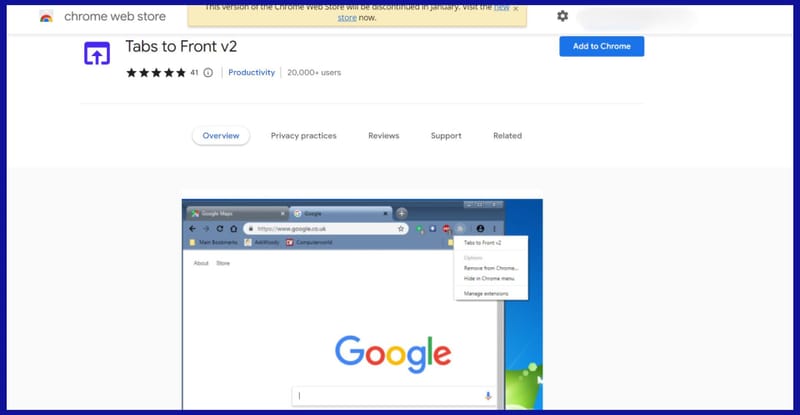Show the Related tab

(x=507, y=136)
